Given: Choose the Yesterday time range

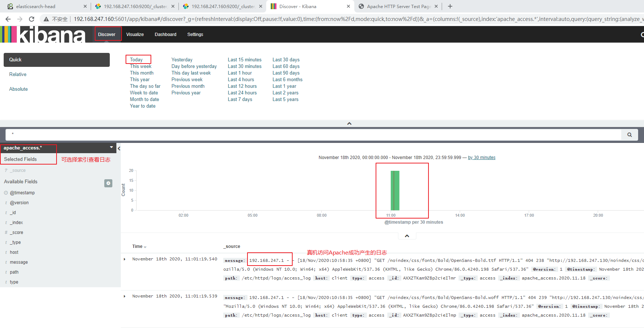Looking at the screenshot, I should [182, 60].
